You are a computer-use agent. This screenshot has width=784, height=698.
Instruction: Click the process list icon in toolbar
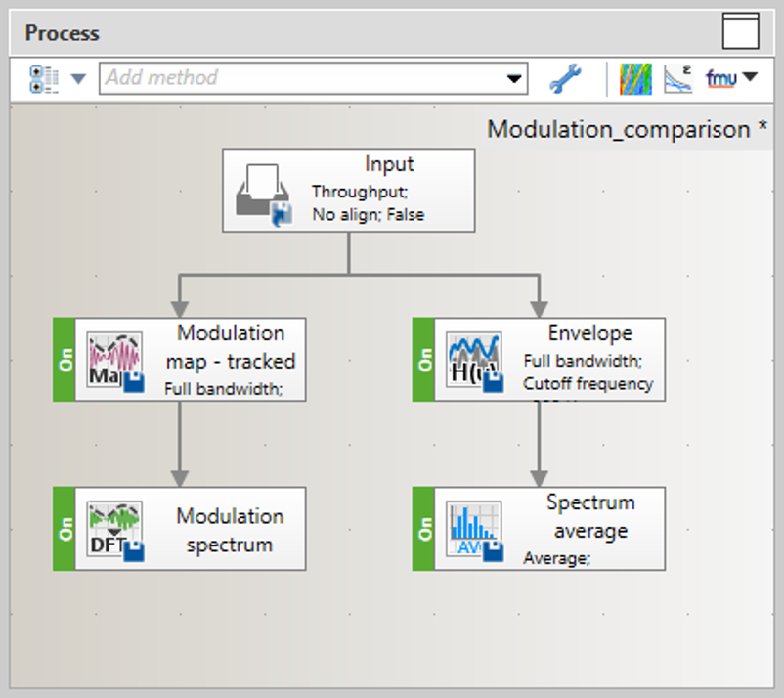44,79
